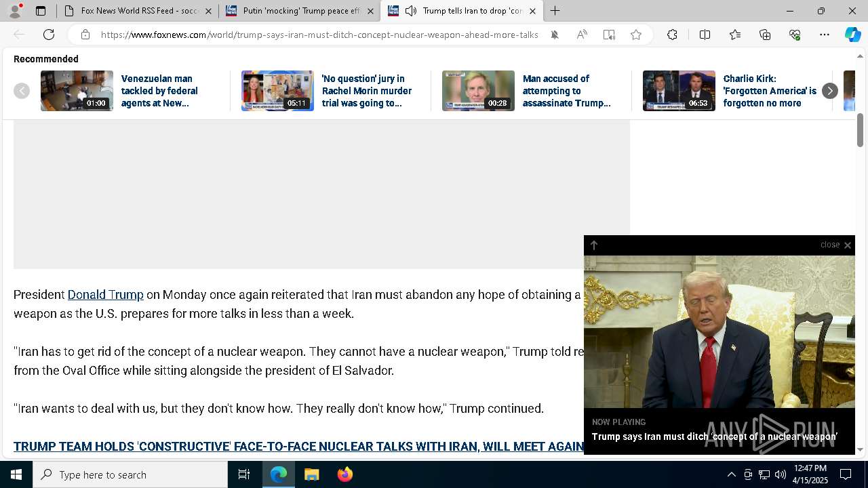This screenshot has height=488, width=868.
Task: Click the scrollbar up arrow
Action: (860, 56)
